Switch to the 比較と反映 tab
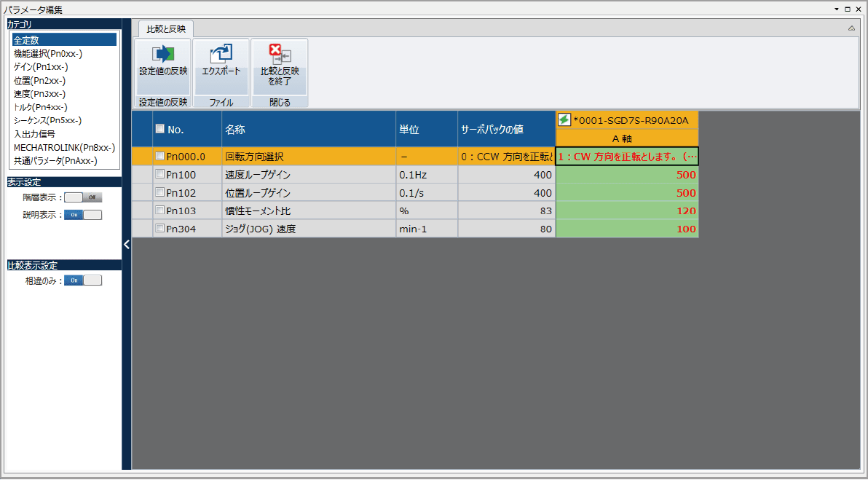This screenshot has width=868, height=480. coord(166,29)
